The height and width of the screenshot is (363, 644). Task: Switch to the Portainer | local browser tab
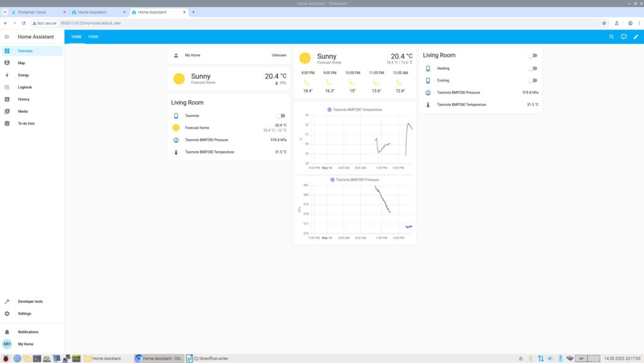[x=38, y=13]
